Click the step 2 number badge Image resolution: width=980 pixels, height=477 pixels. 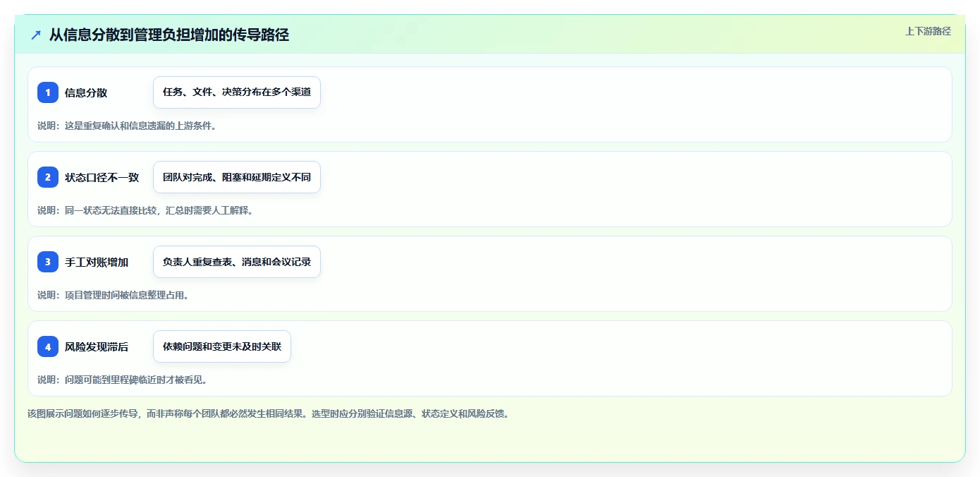[48, 177]
